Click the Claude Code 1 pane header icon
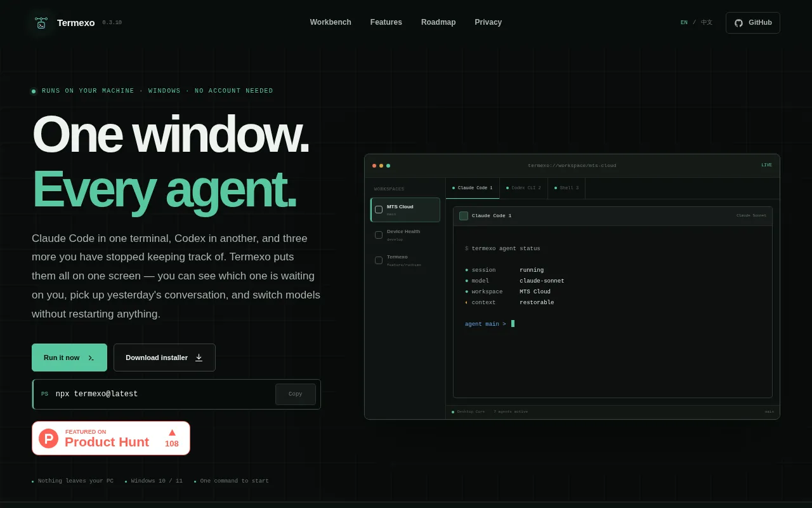The image size is (812, 508). tap(464, 216)
